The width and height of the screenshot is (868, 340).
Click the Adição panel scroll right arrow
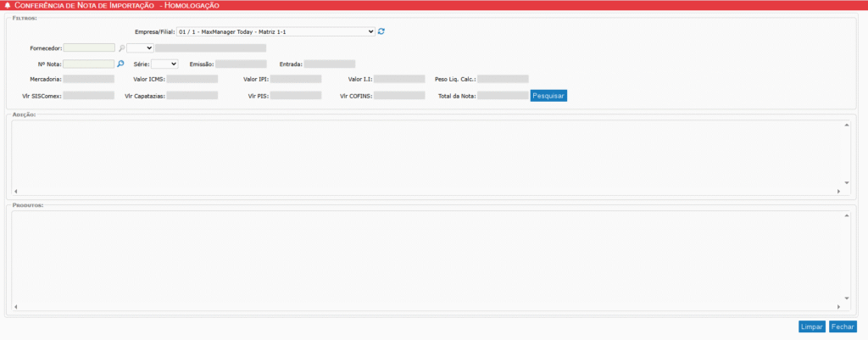838,192
